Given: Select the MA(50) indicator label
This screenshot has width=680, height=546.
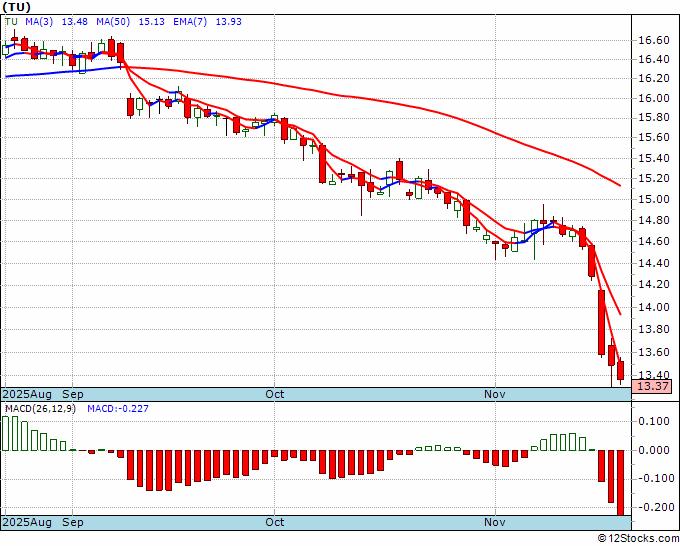Looking at the screenshot, I should coord(113,22).
